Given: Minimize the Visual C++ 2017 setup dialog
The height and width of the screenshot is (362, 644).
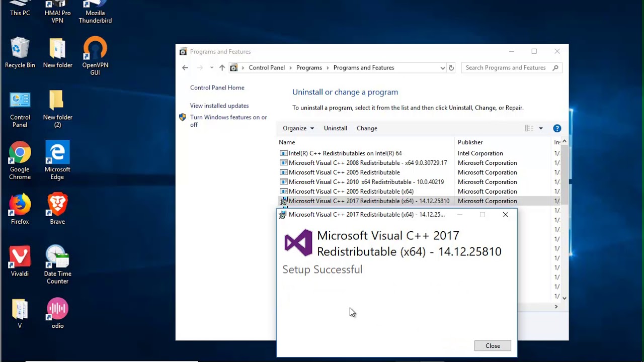Looking at the screenshot, I should tap(459, 215).
